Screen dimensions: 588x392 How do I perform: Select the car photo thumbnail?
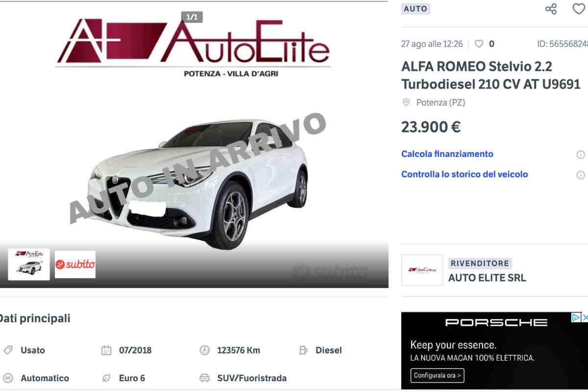tap(29, 265)
